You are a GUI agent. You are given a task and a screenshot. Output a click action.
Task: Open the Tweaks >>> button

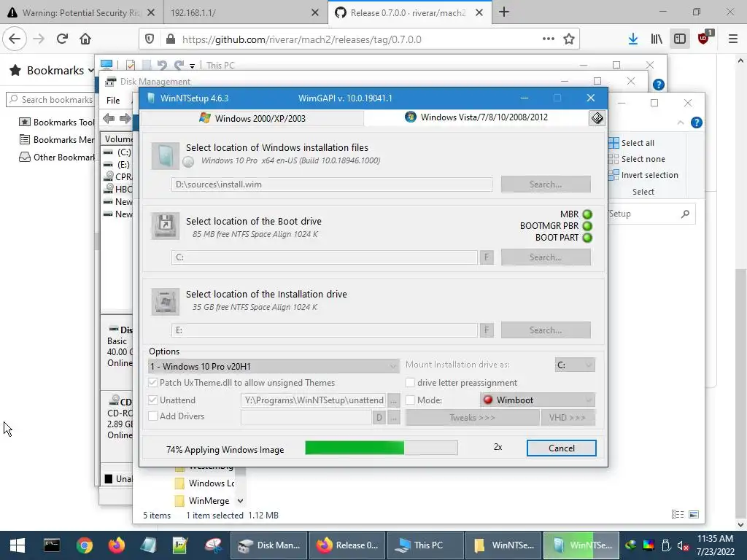pyautogui.click(x=472, y=418)
